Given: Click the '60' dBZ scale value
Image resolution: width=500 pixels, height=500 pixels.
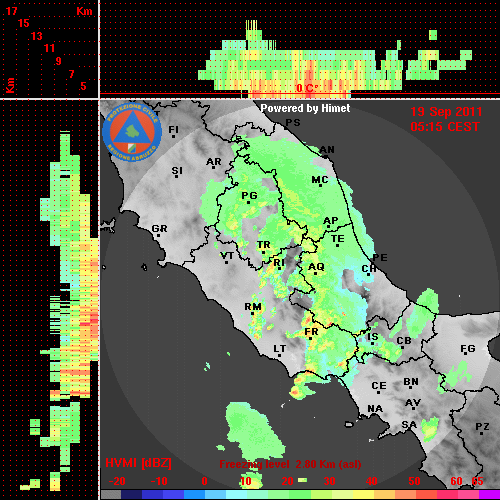Looking at the screenshot, I should (456, 481).
